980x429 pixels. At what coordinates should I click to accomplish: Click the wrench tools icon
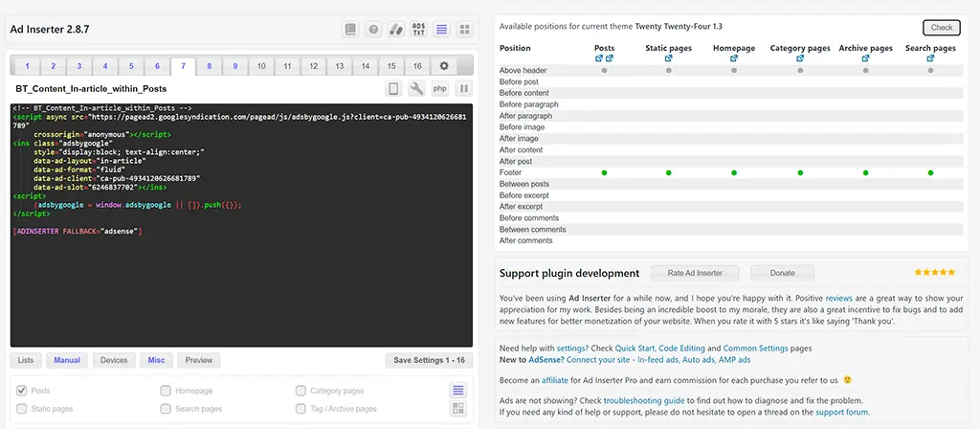(x=416, y=89)
